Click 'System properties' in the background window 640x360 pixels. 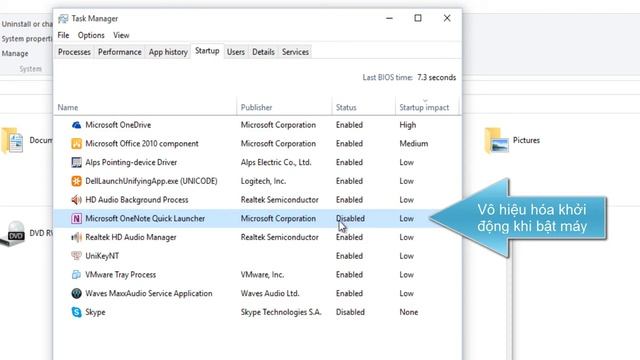[27, 39]
